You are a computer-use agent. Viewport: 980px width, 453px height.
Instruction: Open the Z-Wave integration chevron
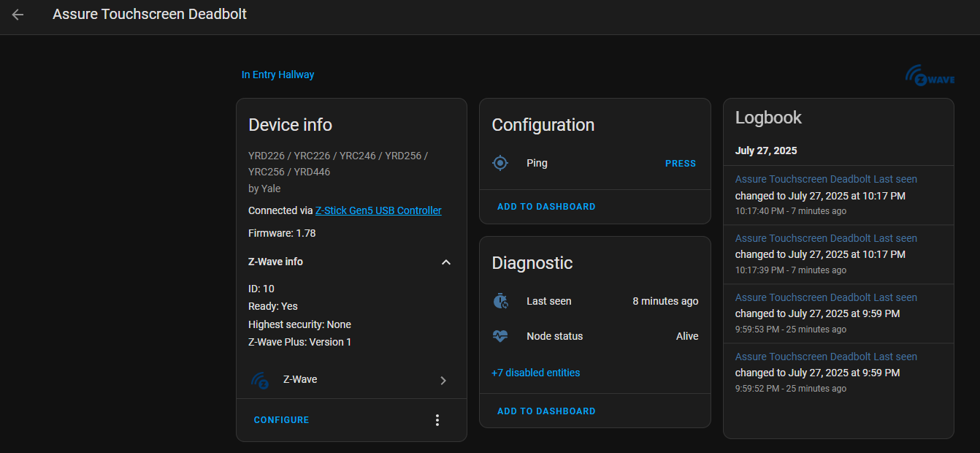tap(443, 381)
